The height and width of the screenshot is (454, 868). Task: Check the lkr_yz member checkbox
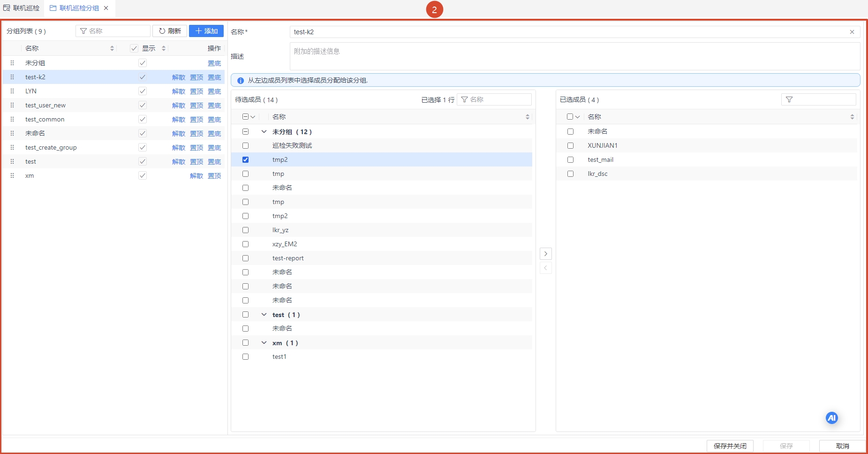[x=245, y=230]
